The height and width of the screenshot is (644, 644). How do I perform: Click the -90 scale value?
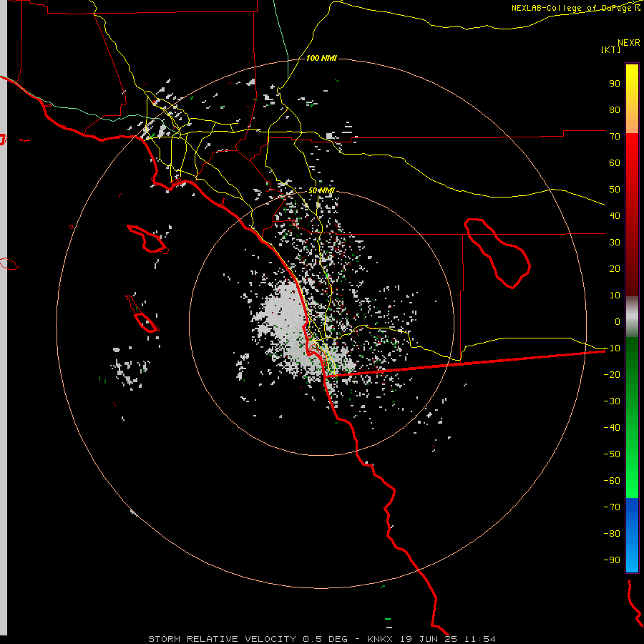(612, 560)
